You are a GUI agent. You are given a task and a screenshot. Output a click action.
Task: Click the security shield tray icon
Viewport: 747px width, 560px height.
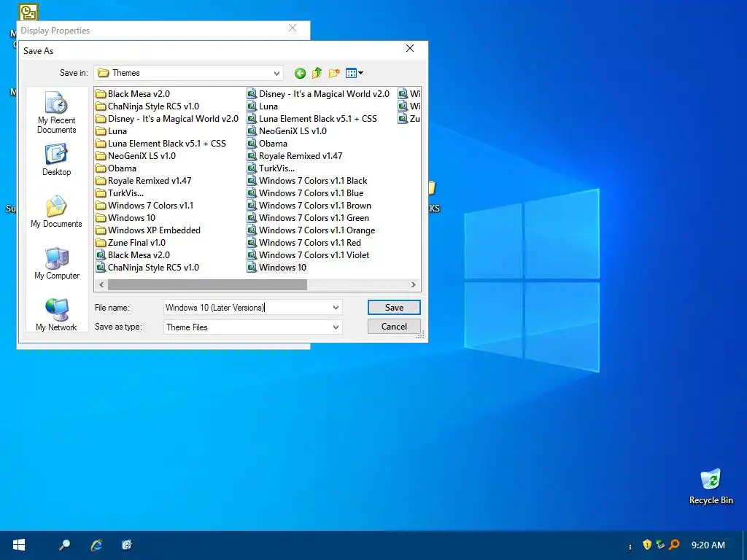[647, 544]
